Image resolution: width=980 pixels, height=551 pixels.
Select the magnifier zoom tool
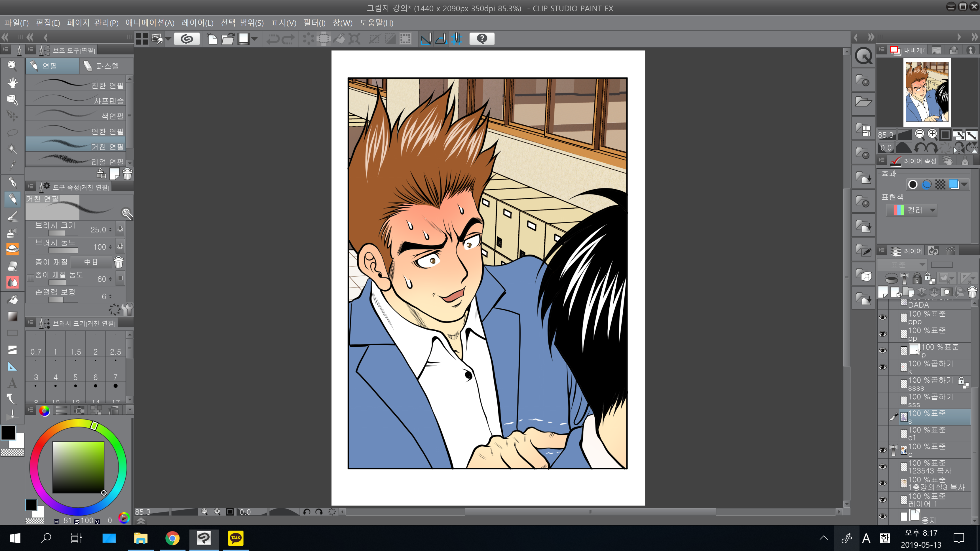[x=12, y=66]
